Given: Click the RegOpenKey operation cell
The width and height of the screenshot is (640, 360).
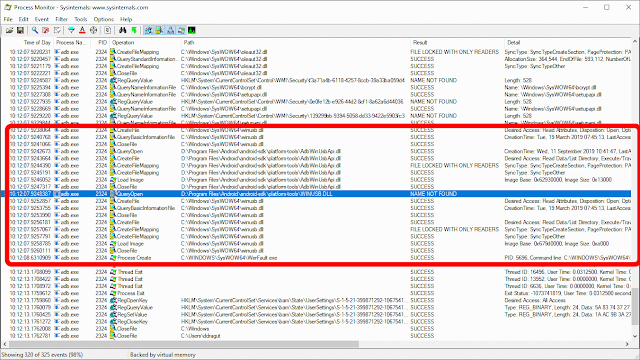Looking at the screenshot, I should (133, 300).
